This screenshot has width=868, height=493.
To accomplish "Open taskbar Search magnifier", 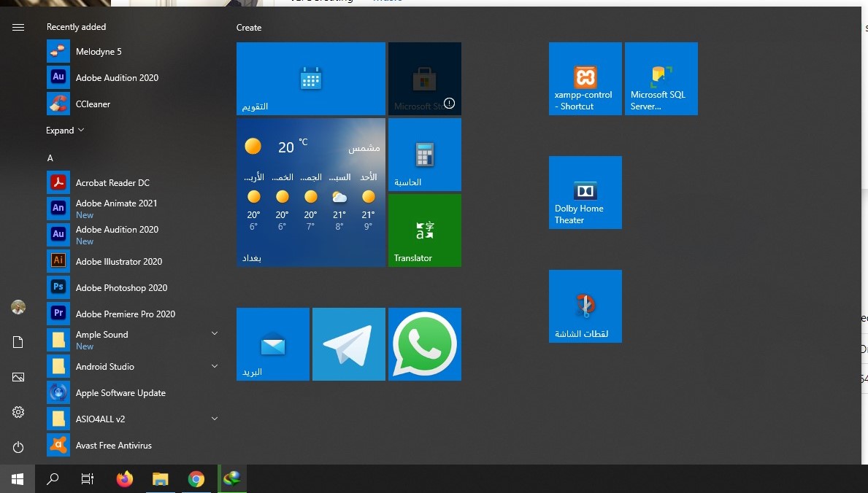I will click(53, 478).
